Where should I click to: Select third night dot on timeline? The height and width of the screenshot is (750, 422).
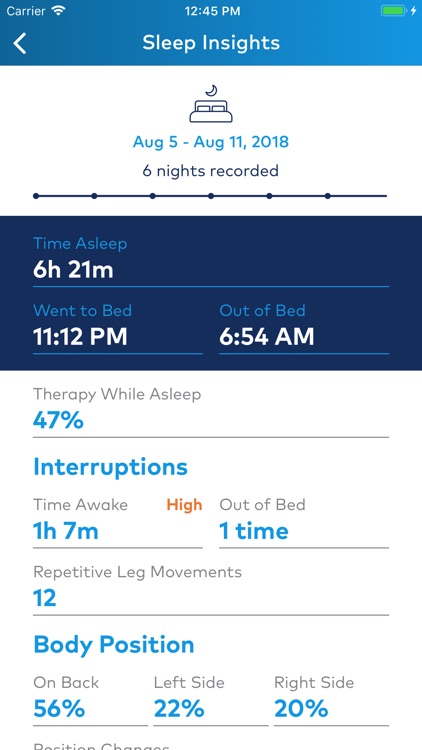click(x=153, y=196)
